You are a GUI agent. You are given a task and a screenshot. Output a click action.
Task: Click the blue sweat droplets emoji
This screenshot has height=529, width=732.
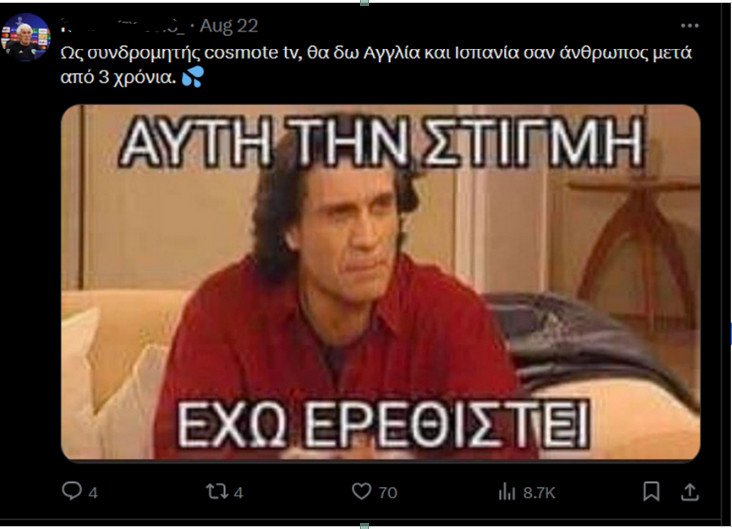(x=192, y=77)
